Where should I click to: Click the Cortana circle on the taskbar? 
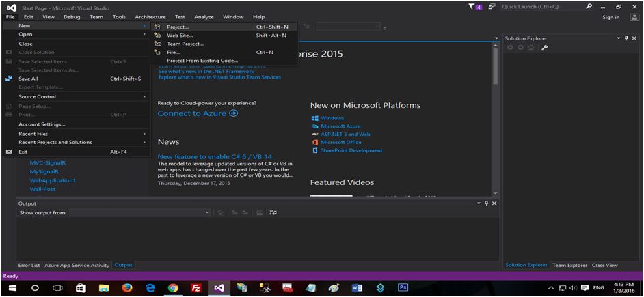pyautogui.click(x=35, y=288)
